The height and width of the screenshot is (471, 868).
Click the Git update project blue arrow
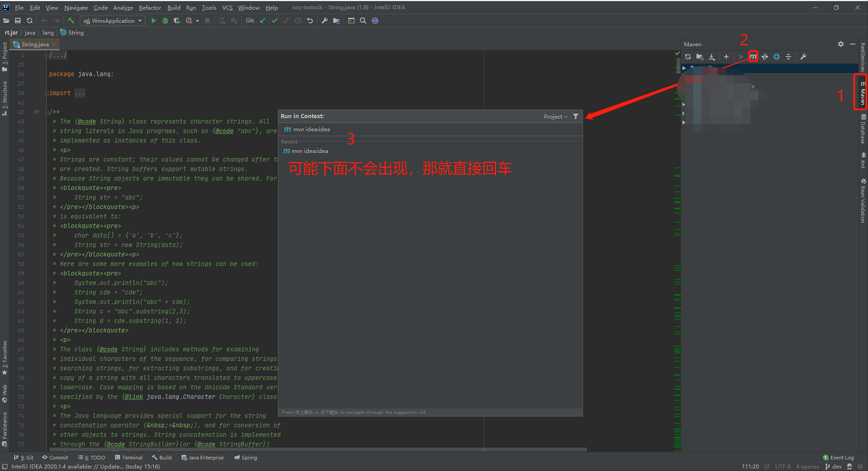point(262,21)
